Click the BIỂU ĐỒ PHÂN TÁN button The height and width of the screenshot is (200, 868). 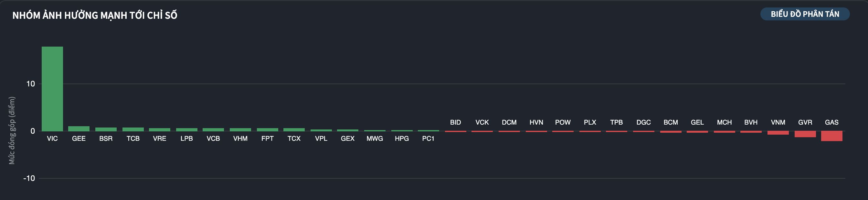tap(805, 14)
